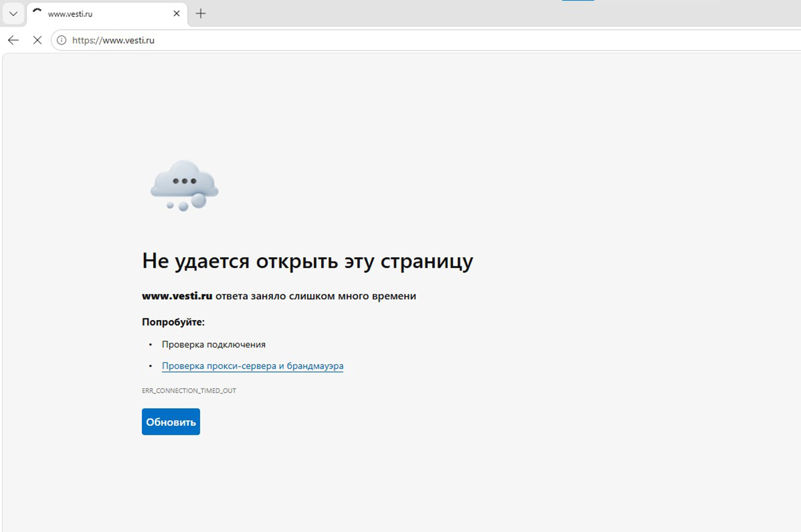Click the Обновить button
801x532 pixels.
[171, 422]
